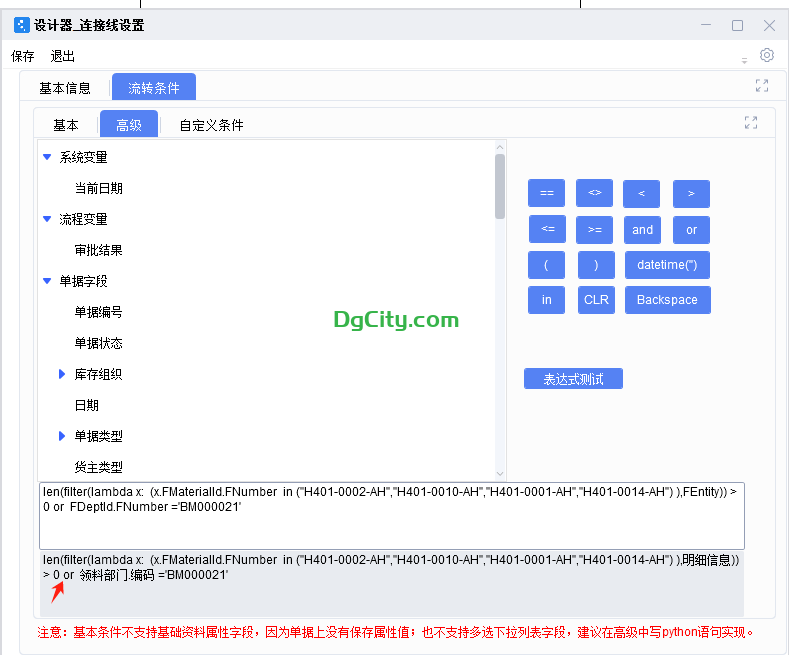Image resolution: width=789 pixels, height=655 pixels.
Task: Minimize the 设计器_连接线设置 window
Action: pos(706,25)
